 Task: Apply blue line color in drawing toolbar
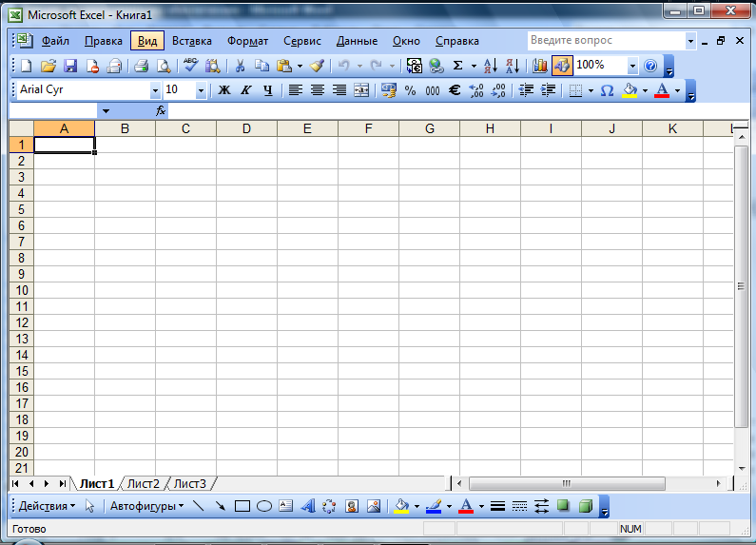(434, 506)
